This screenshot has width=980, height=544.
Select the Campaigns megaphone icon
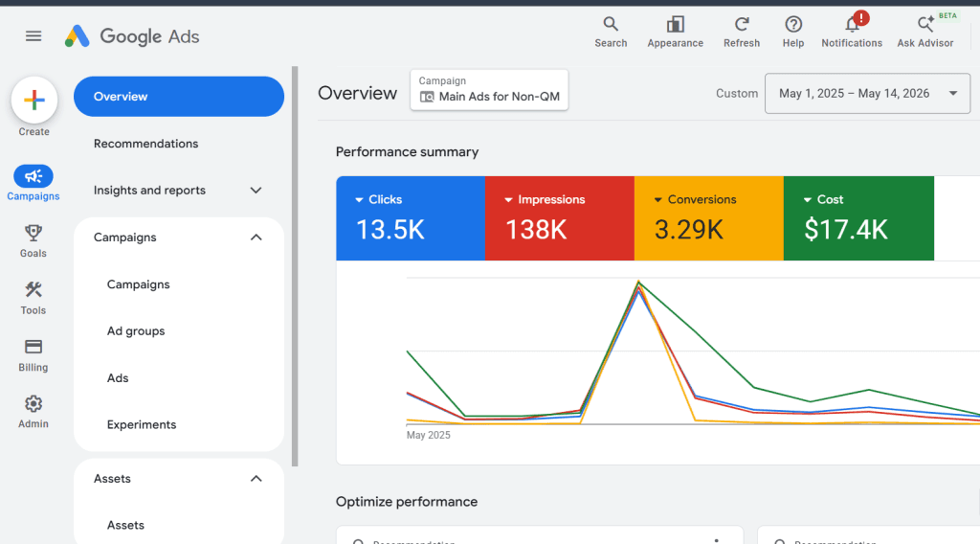tap(33, 176)
